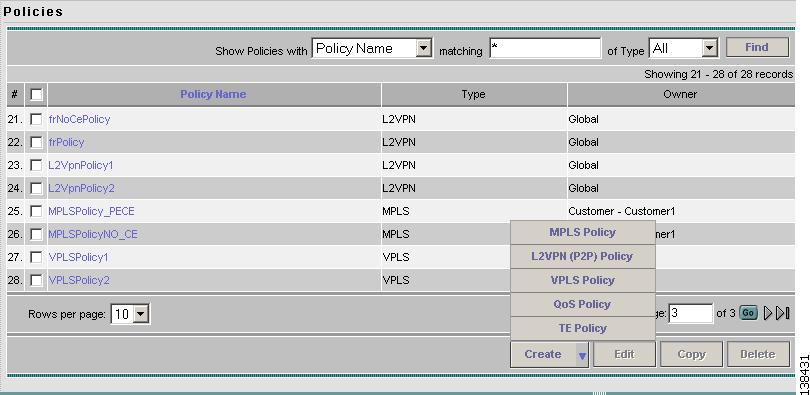The width and height of the screenshot is (810, 395).
Task: Jump to last page arrow
Action: pos(783,313)
